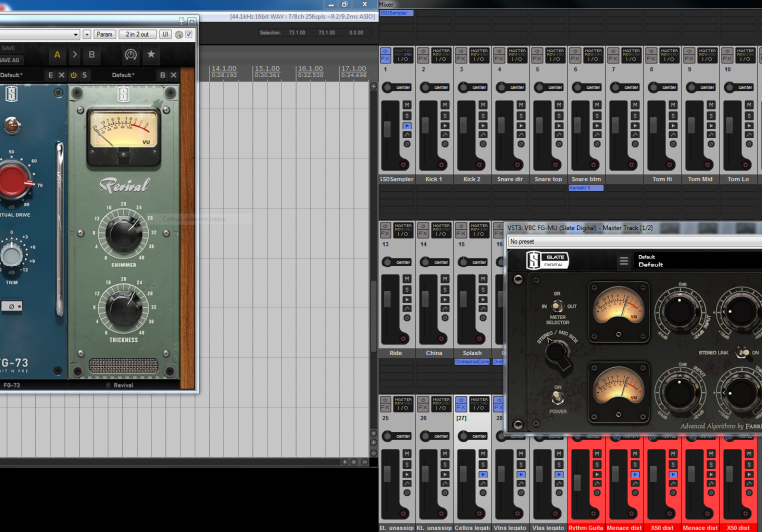Click the Param button in FX window
Screen dimensions: 762x532
point(104,34)
